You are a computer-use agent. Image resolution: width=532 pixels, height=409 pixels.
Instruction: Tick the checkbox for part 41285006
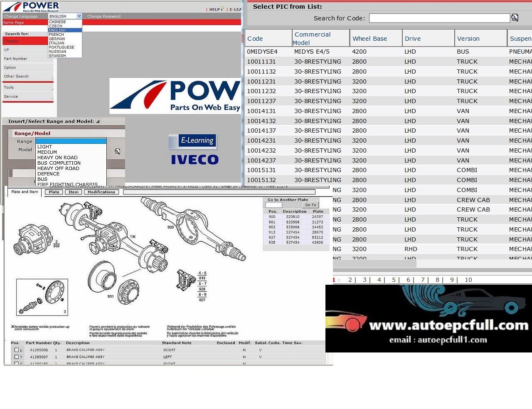tap(17, 350)
